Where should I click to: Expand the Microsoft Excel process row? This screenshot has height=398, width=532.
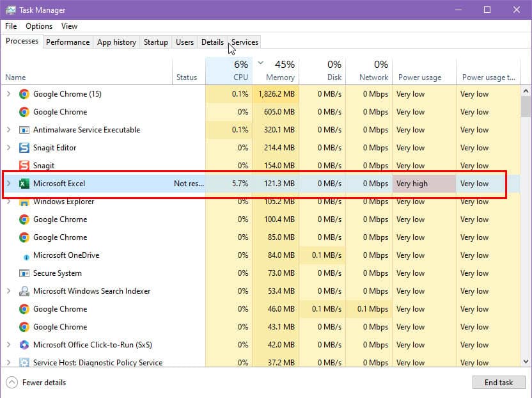(x=9, y=184)
